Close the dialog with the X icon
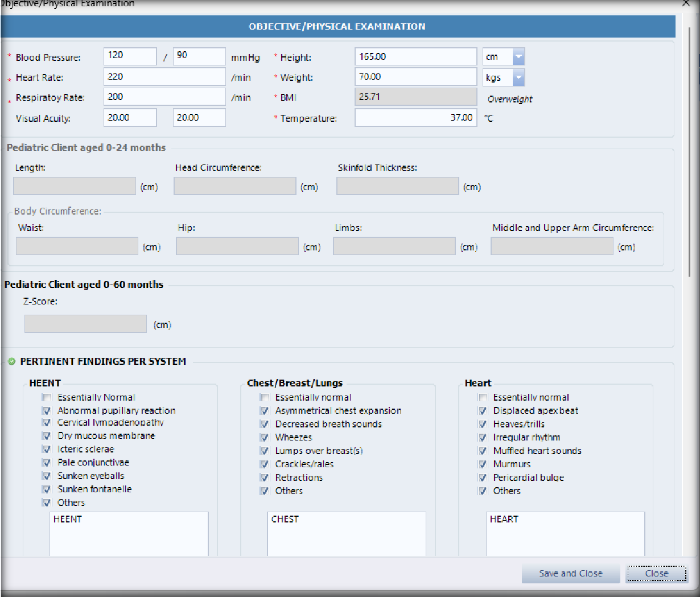 (x=686, y=3)
